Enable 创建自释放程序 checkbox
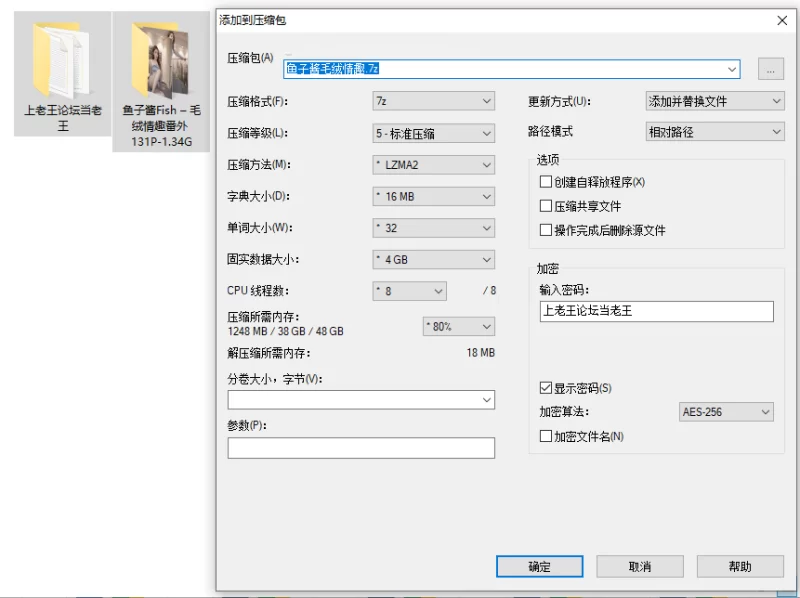 [546, 182]
